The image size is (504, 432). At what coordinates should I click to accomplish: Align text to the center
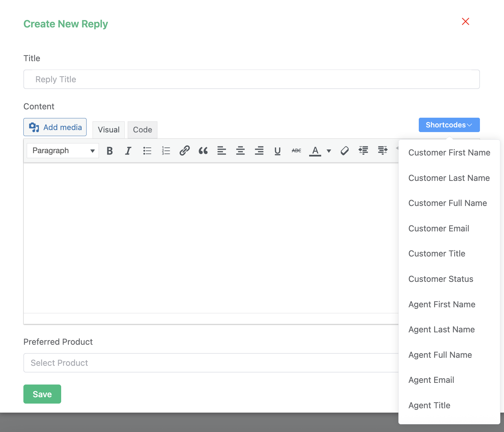[240, 151]
